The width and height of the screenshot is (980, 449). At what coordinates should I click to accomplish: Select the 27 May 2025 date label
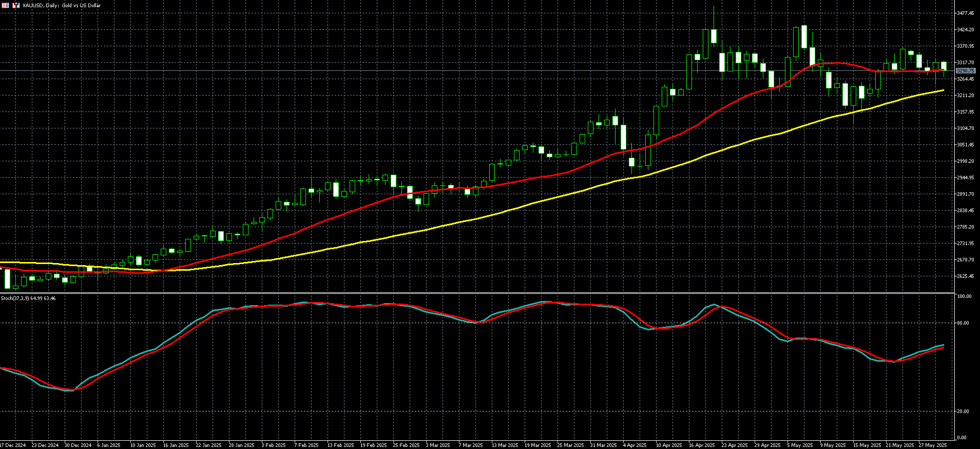click(932, 445)
